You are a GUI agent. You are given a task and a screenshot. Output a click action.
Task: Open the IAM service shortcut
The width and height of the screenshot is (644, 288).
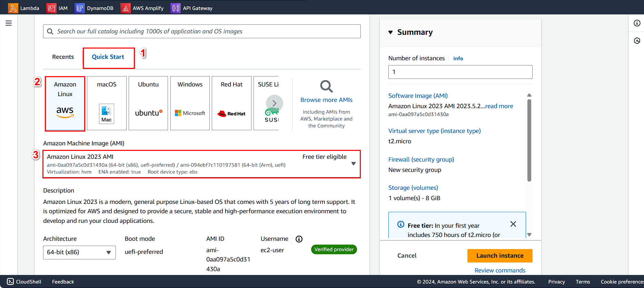click(57, 8)
